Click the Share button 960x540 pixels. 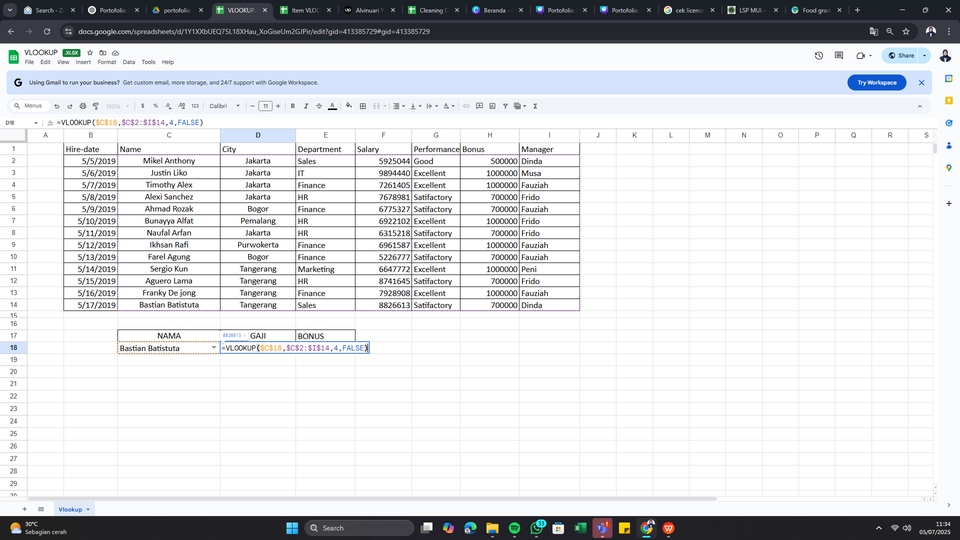tap(899, 56)
